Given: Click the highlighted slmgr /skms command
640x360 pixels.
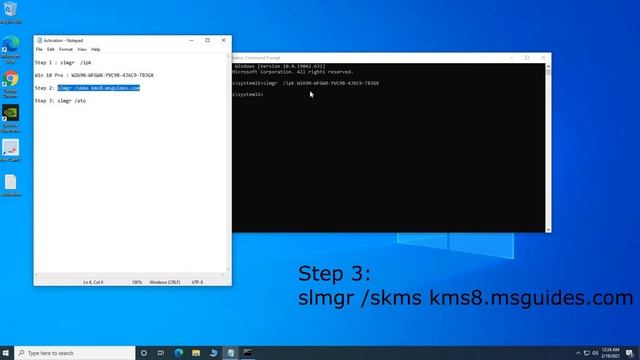Looking at the screenshot, I should point(99,88).
